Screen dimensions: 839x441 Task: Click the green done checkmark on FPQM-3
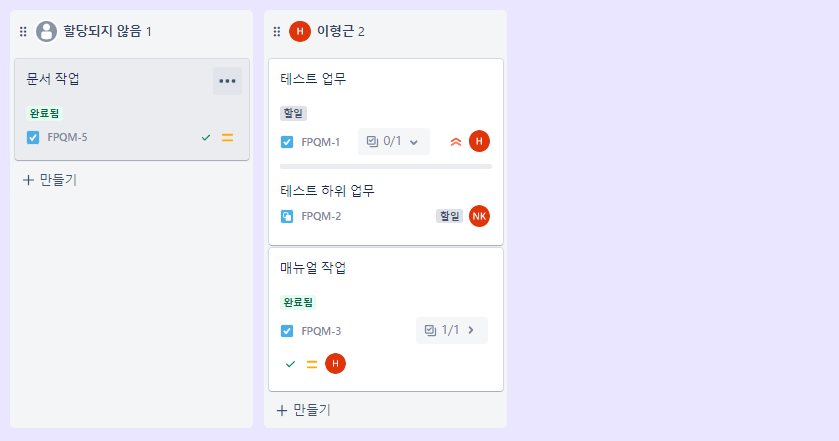(291, 364)
